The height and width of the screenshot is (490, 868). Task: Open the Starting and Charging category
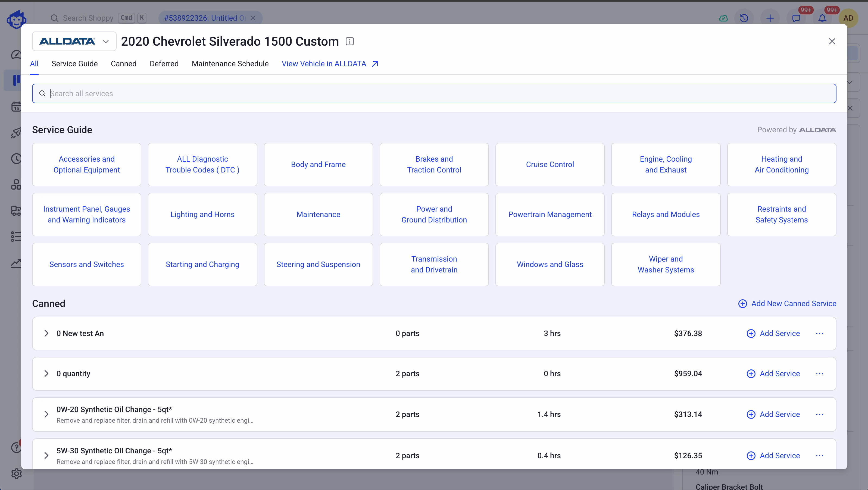pos(202,265)
